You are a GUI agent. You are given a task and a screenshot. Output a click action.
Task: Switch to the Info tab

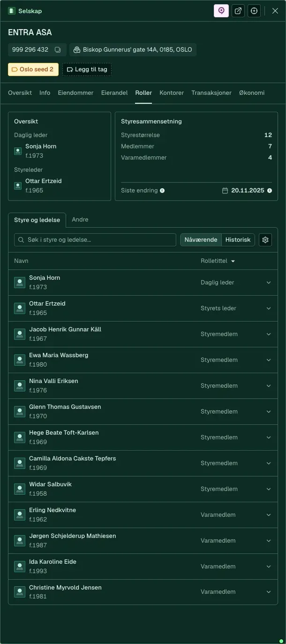(x=45, y=93)
